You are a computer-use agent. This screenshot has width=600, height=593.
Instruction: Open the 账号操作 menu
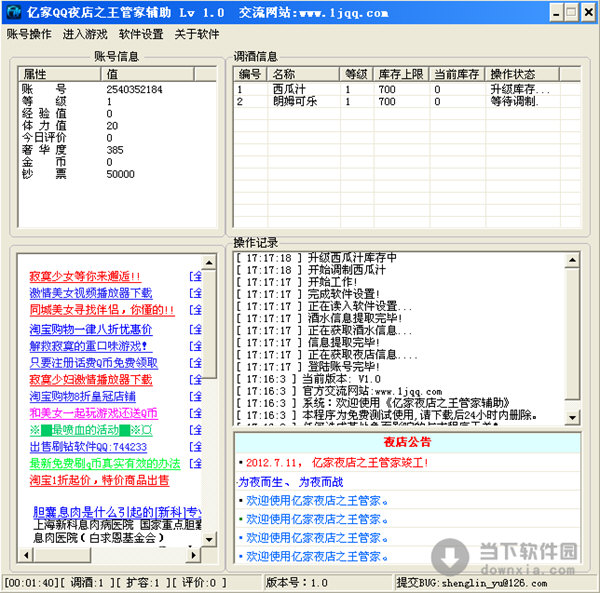pos(29,34)
